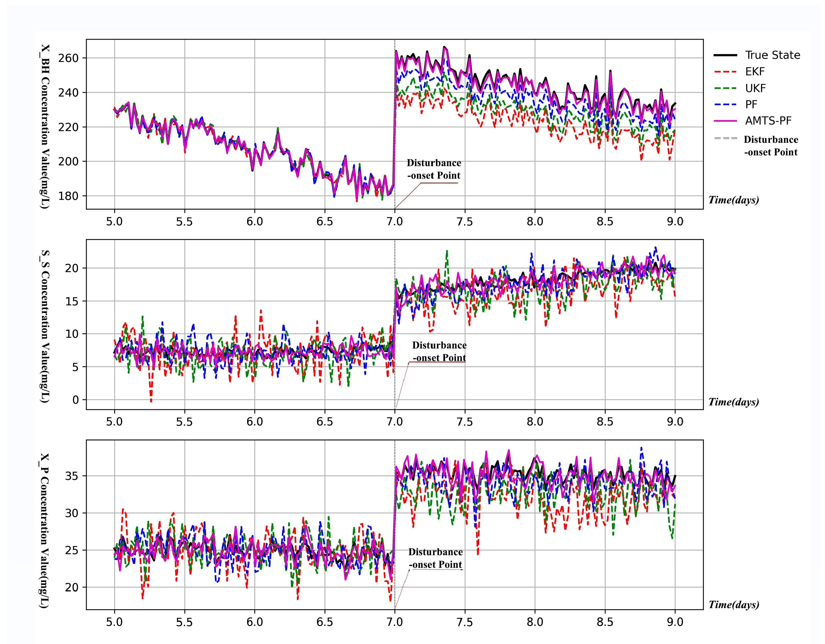Click the '260' y-axis tick label

(x=68, y=58)
